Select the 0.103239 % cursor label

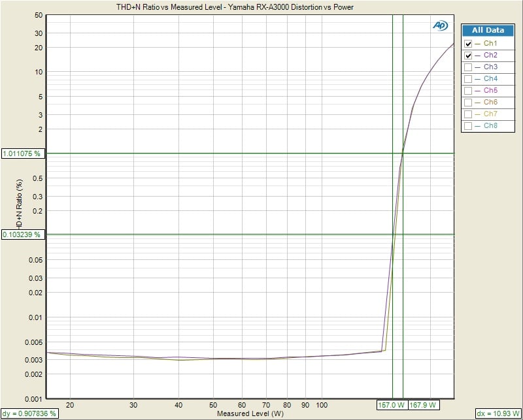pos(22,234)
